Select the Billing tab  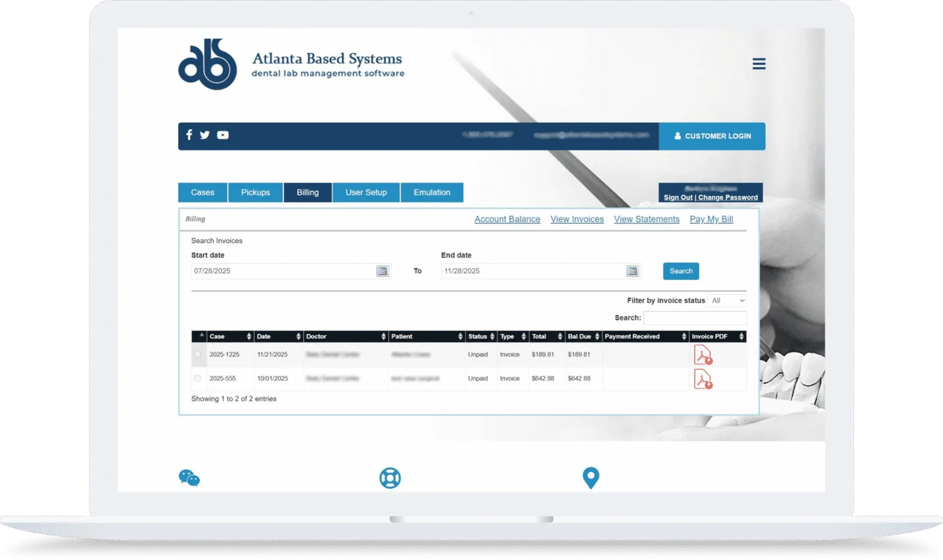(x=307, y=192)
